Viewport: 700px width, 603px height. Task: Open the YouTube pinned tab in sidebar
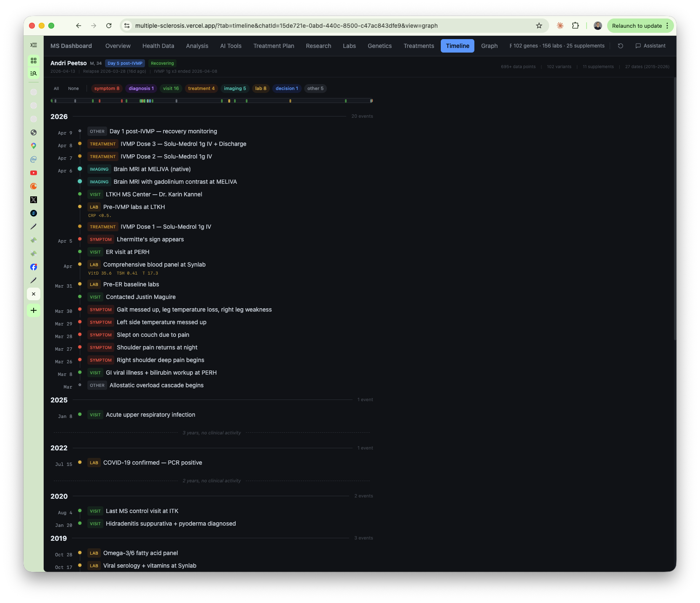pos(34,173)
